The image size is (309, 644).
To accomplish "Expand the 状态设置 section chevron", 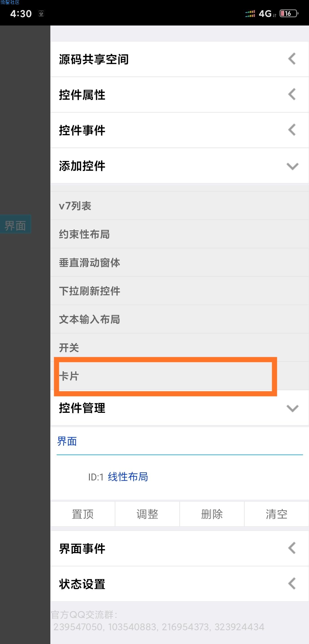I will coord(292,584).
